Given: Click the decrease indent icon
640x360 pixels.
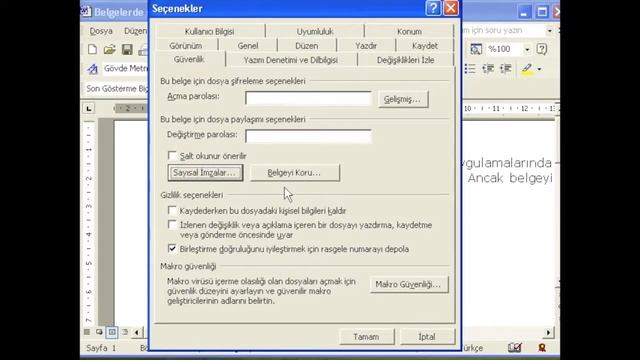Looking at the screenshot, I should [x=488, y=69].
